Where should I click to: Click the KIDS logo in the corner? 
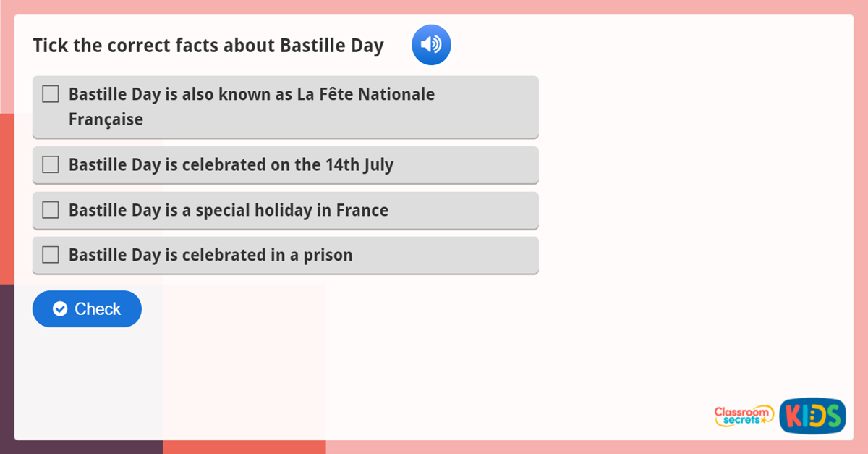point(812,415)
